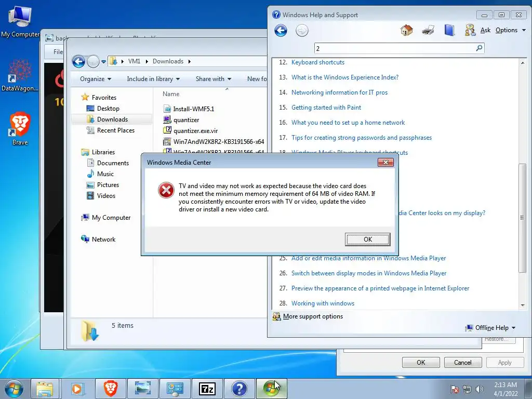
Task: Click the Help results vertical scrollbar thumb
Action: 522,218
